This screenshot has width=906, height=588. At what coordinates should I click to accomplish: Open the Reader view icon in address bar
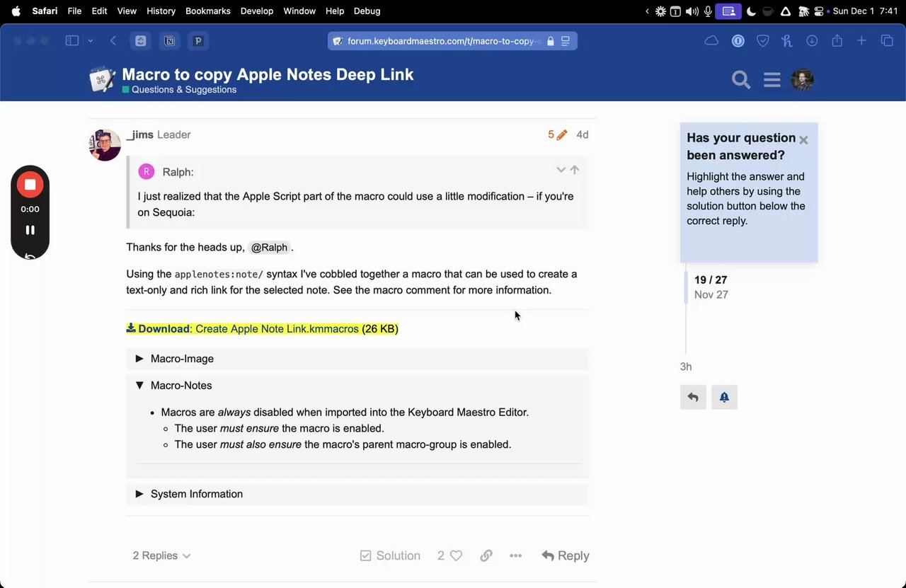point(566,41)
